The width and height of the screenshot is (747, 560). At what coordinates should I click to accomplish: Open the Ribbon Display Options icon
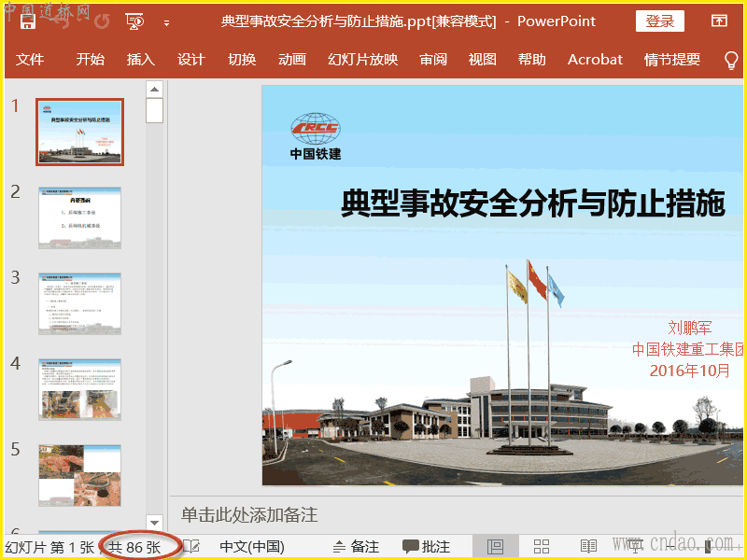(x=719, y=21)
